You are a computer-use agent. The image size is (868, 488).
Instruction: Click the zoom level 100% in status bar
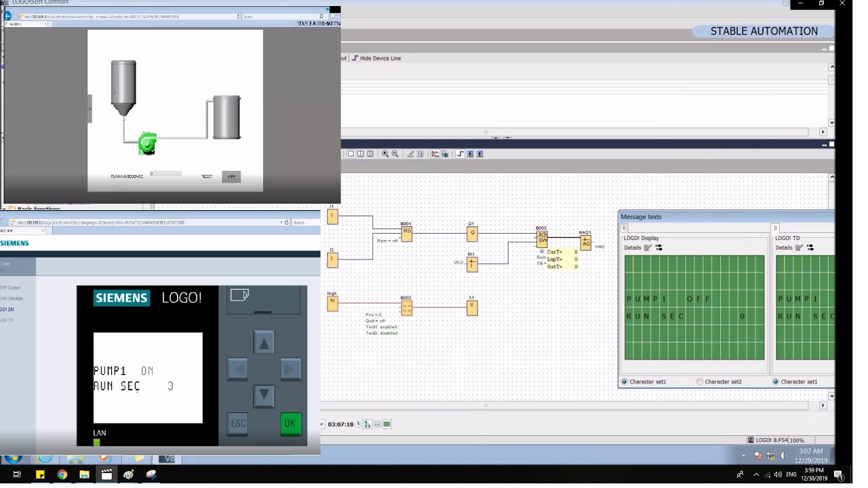pyautogui.click(x=797, y=441)
